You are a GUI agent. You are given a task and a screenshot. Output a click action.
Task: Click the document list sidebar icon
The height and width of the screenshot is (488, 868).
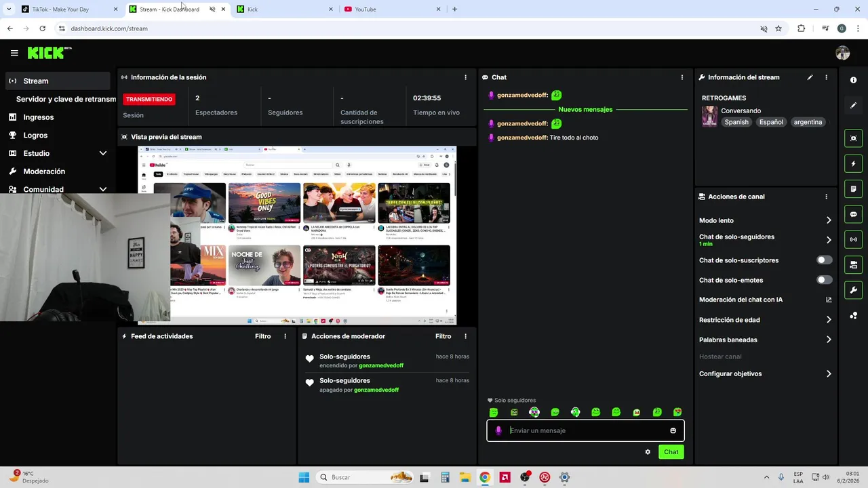[853, 188]
